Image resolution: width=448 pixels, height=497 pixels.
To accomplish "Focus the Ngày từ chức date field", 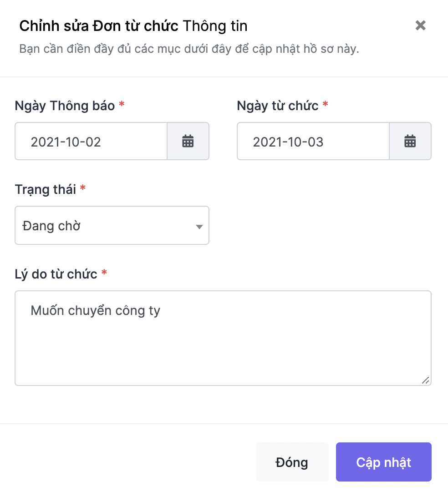I will tap(313, 141).
